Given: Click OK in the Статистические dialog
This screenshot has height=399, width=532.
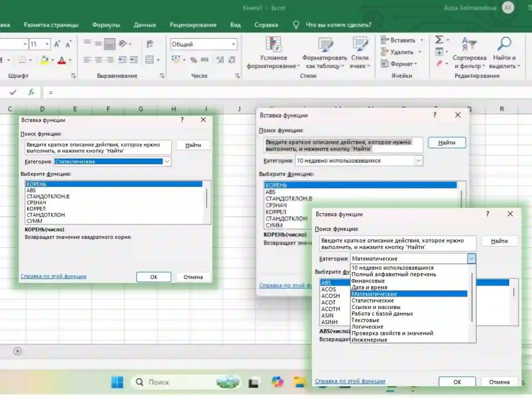Looking at the screenshot, I should [x=154, y=277].
